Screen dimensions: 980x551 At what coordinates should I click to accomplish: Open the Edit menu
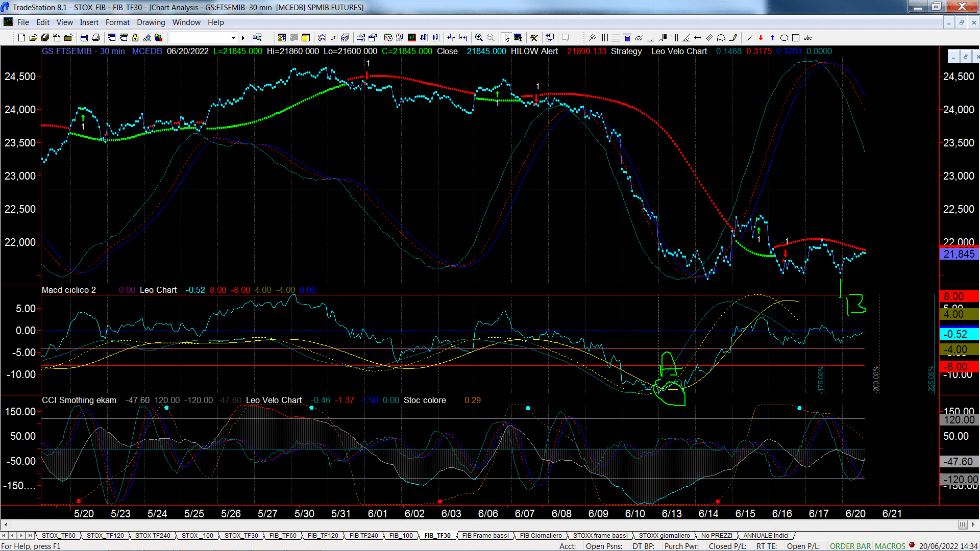tap(43, 22)
